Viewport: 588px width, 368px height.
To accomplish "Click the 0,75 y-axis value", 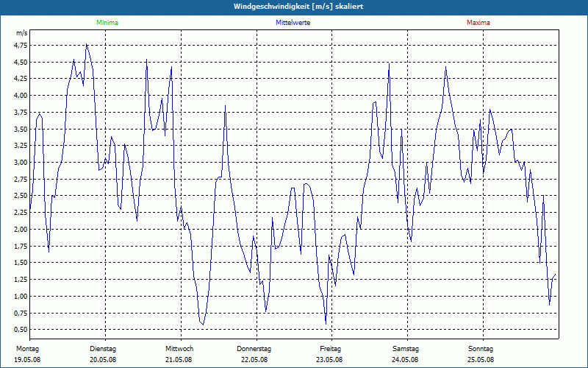I will [x=21, y=313].
